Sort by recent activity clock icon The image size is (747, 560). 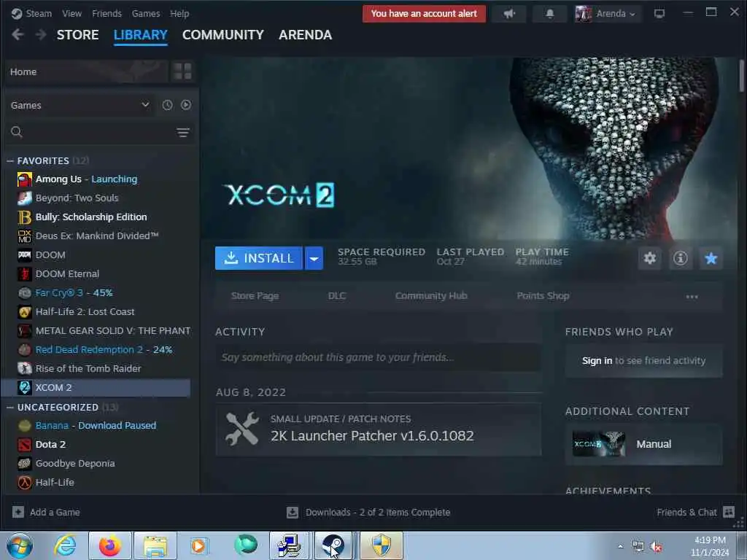(167, 105)
